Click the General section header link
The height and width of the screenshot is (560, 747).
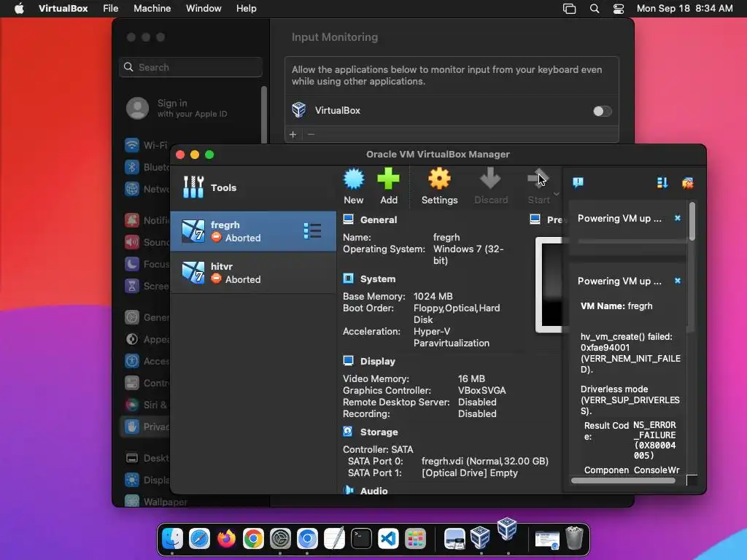coord(379,219)
